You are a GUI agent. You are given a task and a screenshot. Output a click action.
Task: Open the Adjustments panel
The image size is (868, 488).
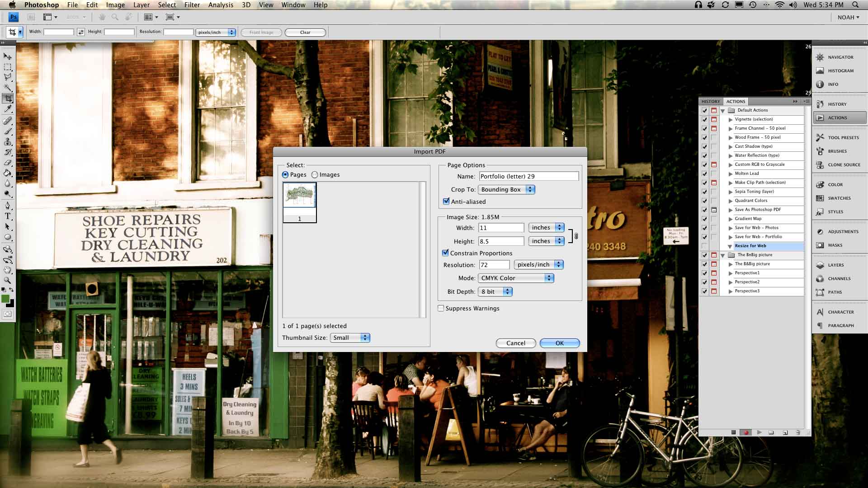point(840,231)
